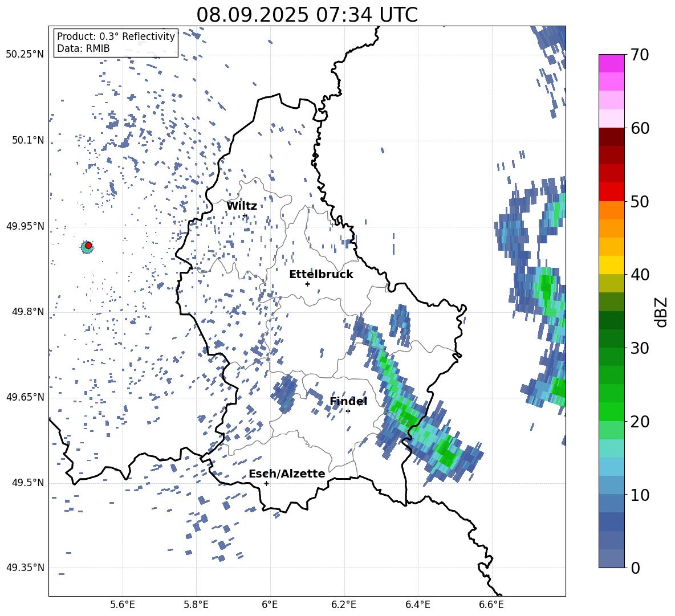This screenshot has width=675, height=616.
Task: Click the Findel station cross marker
Action: 348,411
